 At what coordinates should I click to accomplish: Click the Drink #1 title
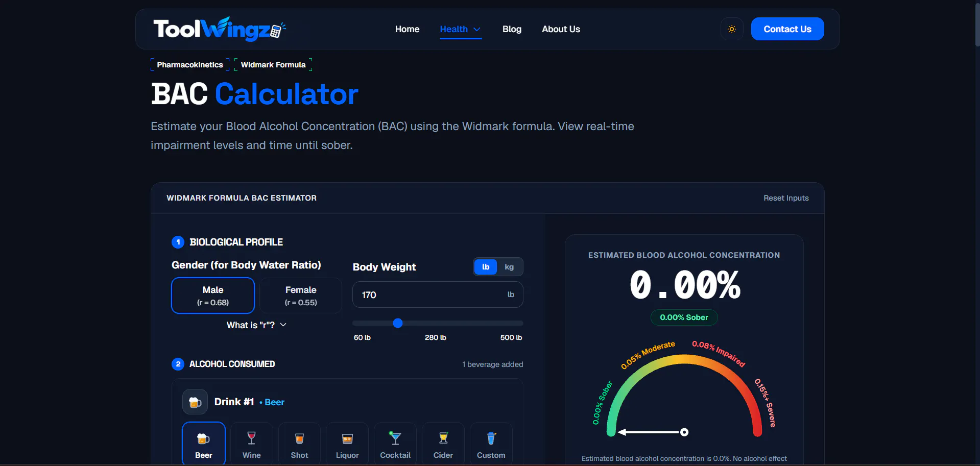point(234,402)
